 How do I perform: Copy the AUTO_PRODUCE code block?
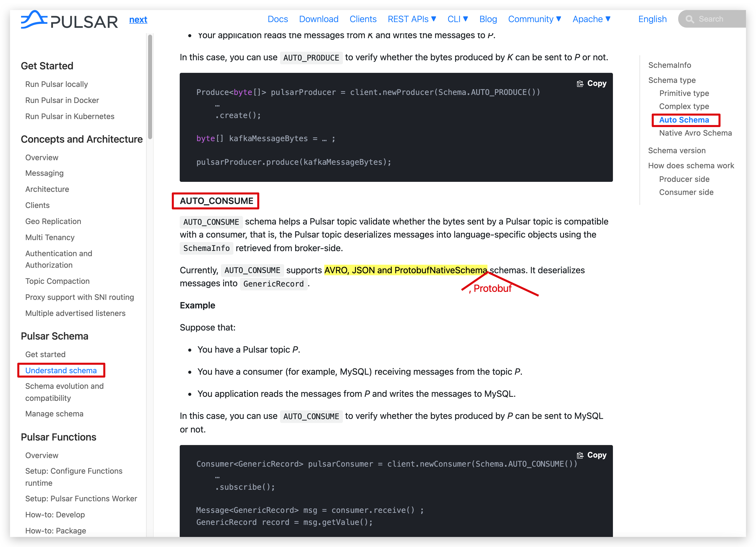click(592, 83)
